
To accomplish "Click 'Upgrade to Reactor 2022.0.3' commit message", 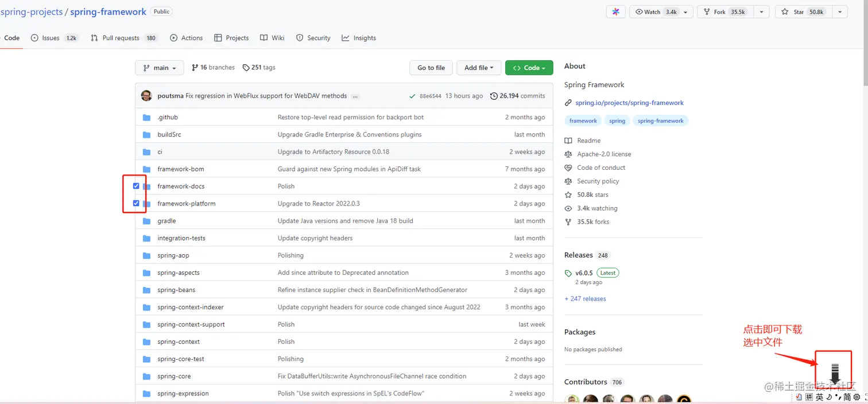I will click(x=319, y=204).
